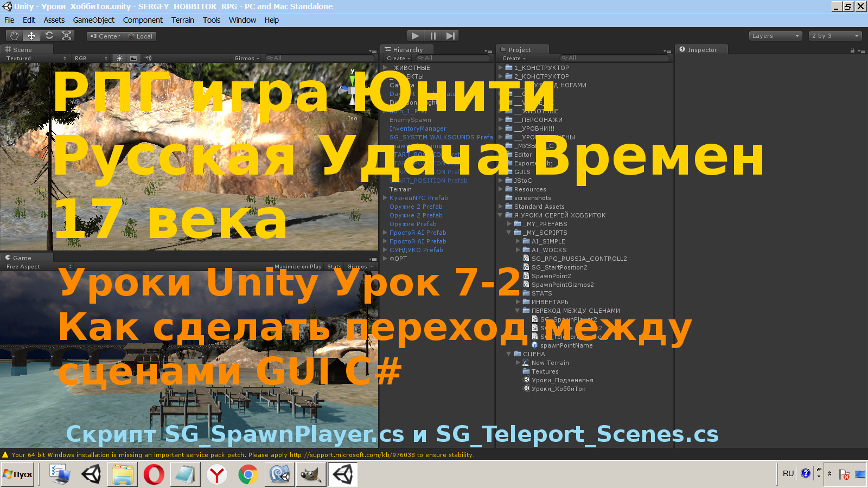The width and height of the screenshot is (868, 488).
Task: Select Terrain in Hierarchy
Action: coord(400,189)
